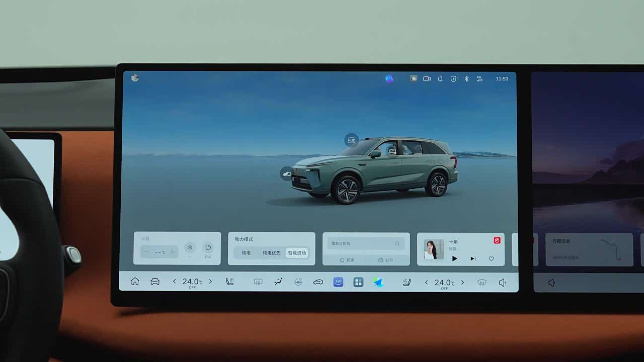This screenshot has width=644, height=362.
Task: Open the app grid launcher
Action: [358, 282]
